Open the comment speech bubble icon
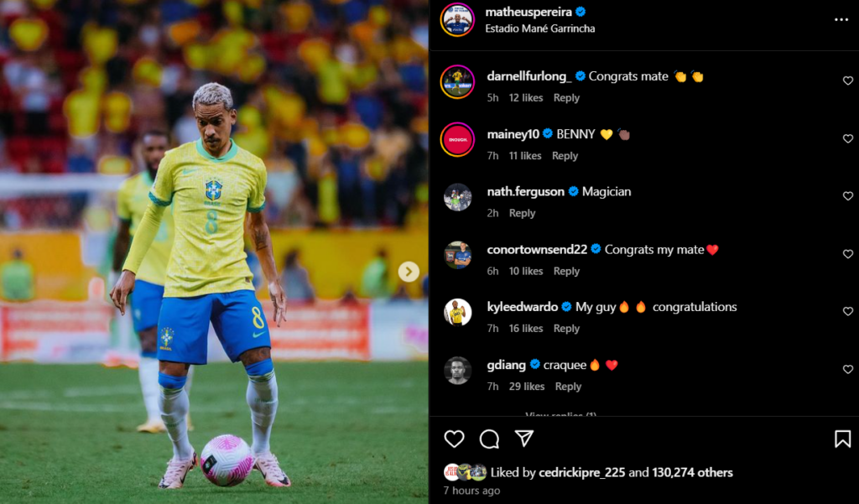Viewport: 859px width, 504px height. [x=489, y=439]
